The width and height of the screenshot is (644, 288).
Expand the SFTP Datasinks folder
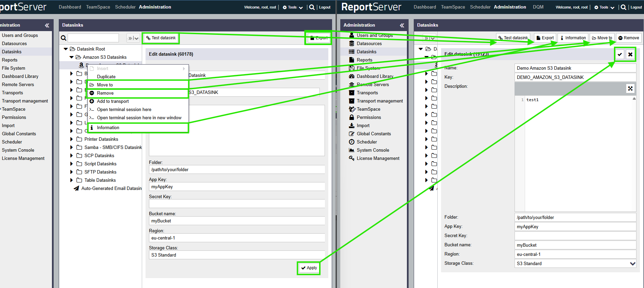[x=71, y=172]
